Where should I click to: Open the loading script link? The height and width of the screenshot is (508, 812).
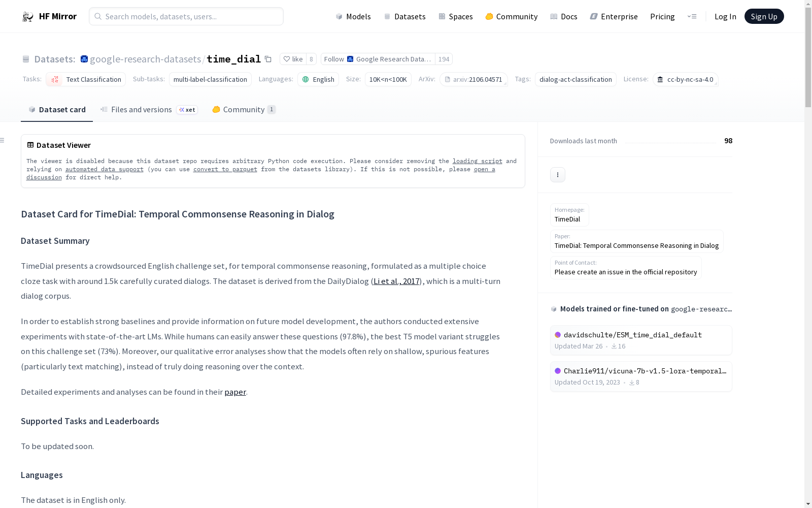[478, 161]
